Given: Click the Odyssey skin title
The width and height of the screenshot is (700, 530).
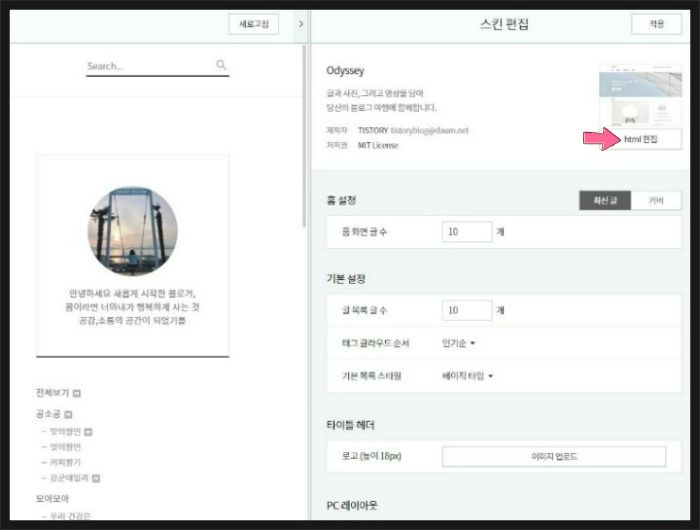Looking at the screenshot, I should click(345, 71).
